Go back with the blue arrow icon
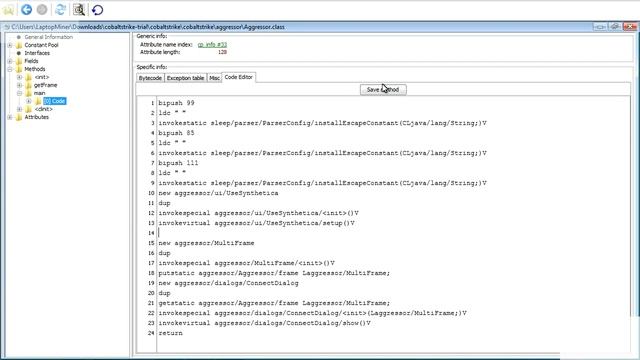 click(x=27, y=9)
